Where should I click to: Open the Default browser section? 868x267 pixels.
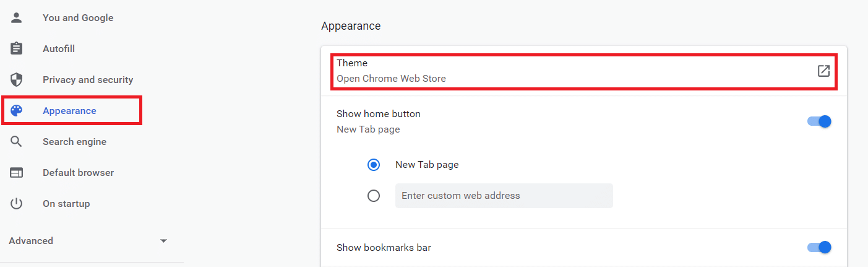tap(78, 173)
